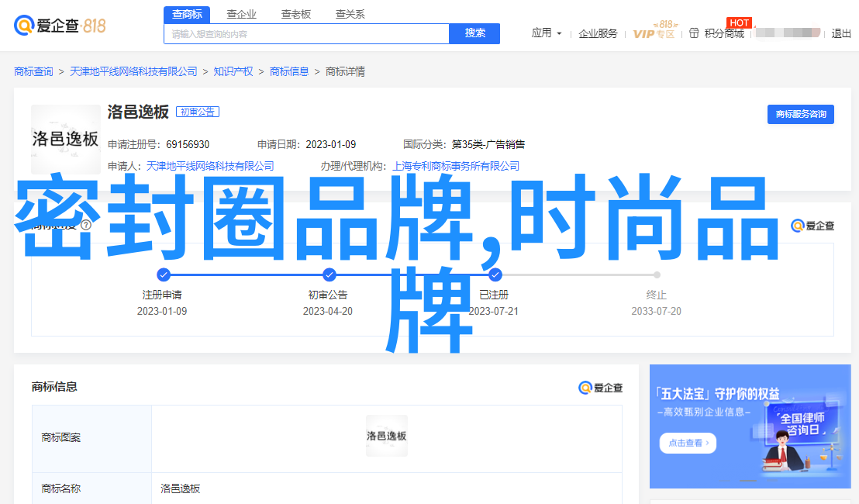The height and width of the screenshot is (504, 859).
Task: Go to 商标查询 breadcrumb
Action: [33, 72]
